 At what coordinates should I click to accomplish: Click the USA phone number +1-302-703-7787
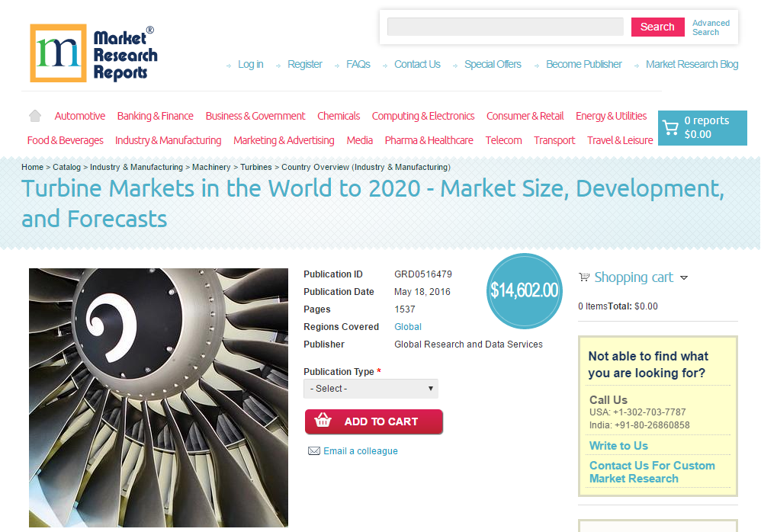pos(650,412)
